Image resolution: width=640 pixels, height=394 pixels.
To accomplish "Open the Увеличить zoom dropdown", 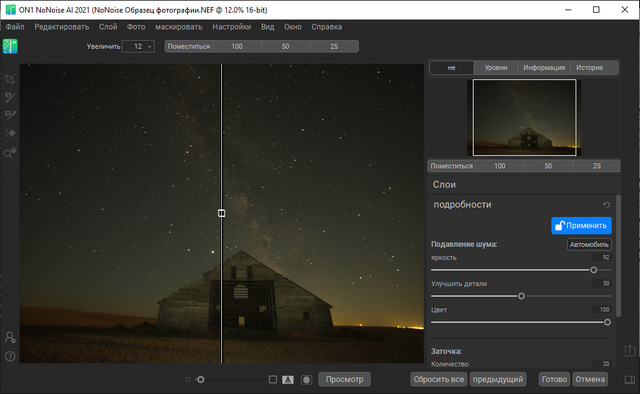I will (138, 47).
